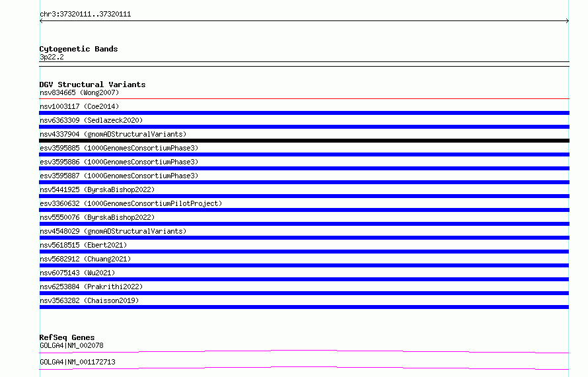Click blue bar under esv3360632
Screen dimensions: 588x377
point(304,210)
